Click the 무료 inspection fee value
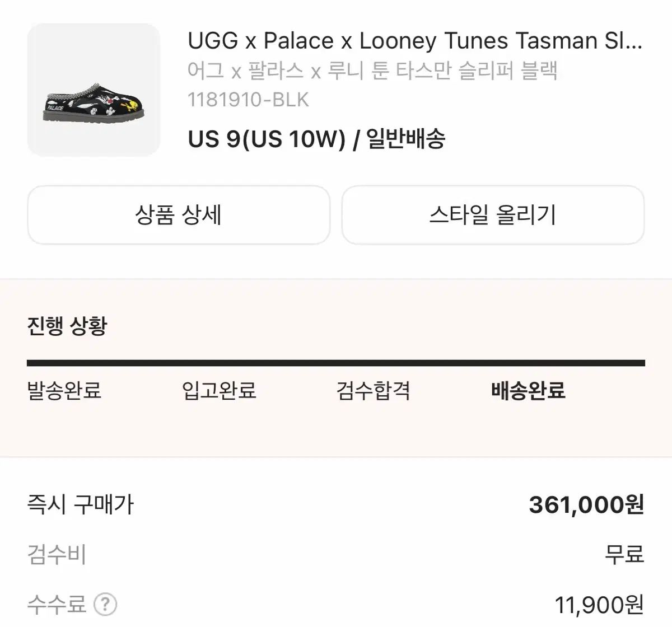 coord(624,554)
